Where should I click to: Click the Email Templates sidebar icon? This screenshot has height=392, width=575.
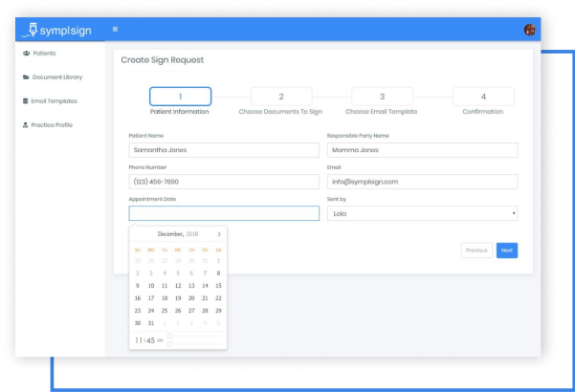26,101
